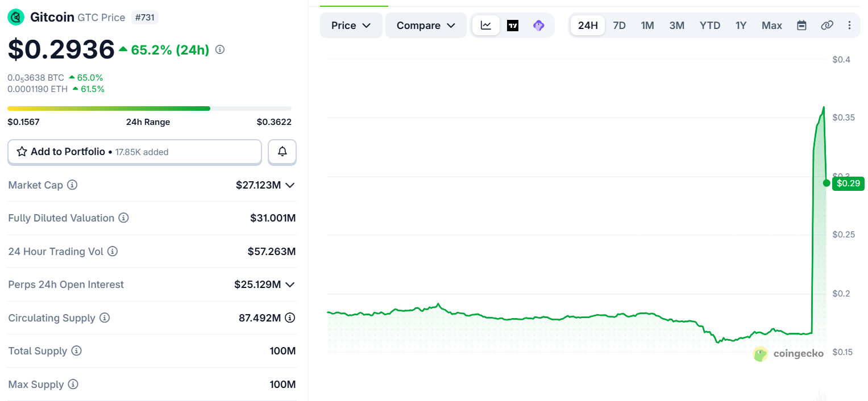Click the Gitcoin logo icon
This screenshot has width=868, height=401.
tap(16, 18)
